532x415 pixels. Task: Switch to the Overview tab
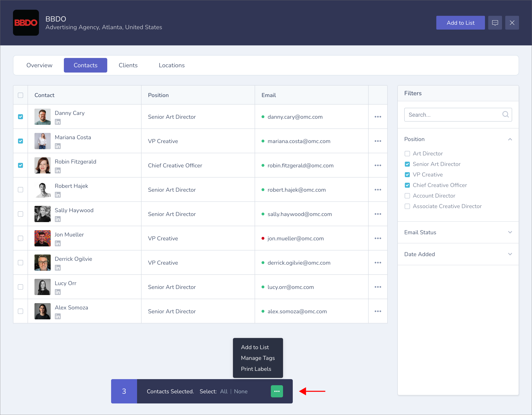[x=40, y=65]
